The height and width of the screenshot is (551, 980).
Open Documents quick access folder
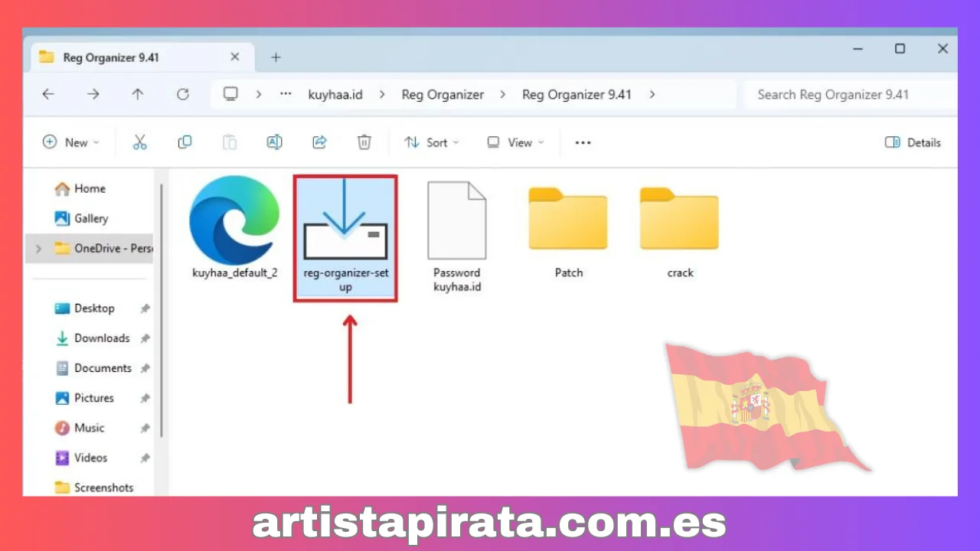pyautogui.click(x=93, y=368)
